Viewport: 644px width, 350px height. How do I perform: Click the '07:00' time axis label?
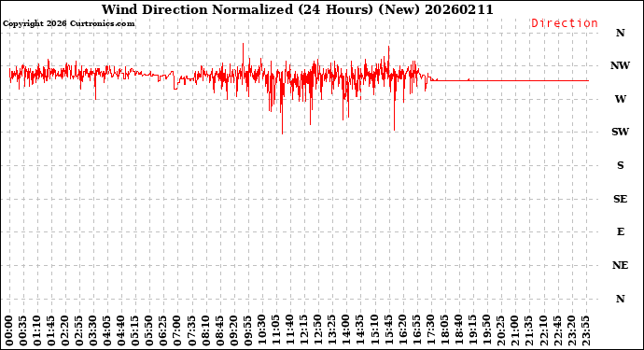[177, 331]
